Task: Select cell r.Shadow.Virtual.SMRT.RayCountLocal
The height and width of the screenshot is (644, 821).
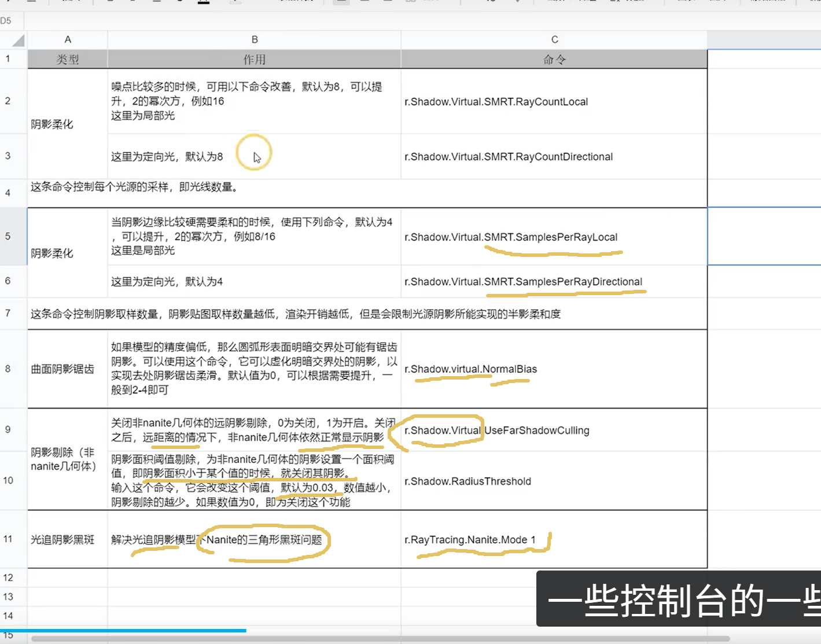Action: coord(554,101)
